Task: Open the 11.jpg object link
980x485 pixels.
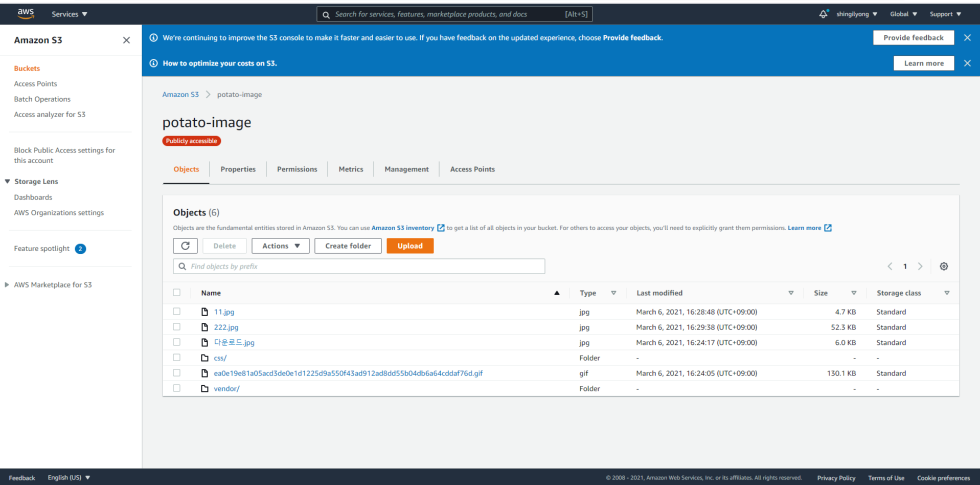Action: (x=224, y=312)
